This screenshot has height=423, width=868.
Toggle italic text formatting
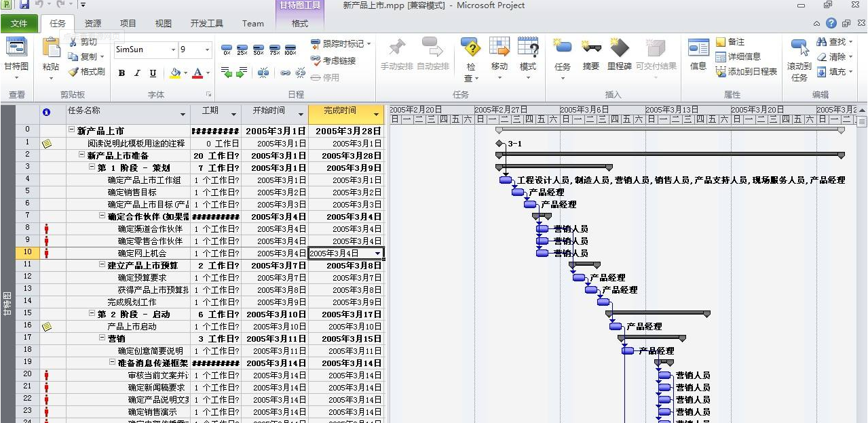(137, 73)
